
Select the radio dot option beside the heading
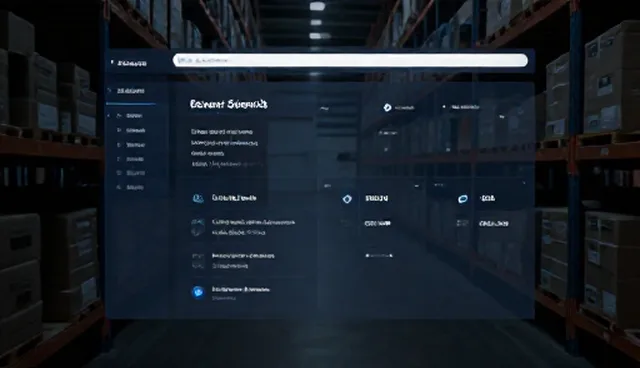[444, 107]
